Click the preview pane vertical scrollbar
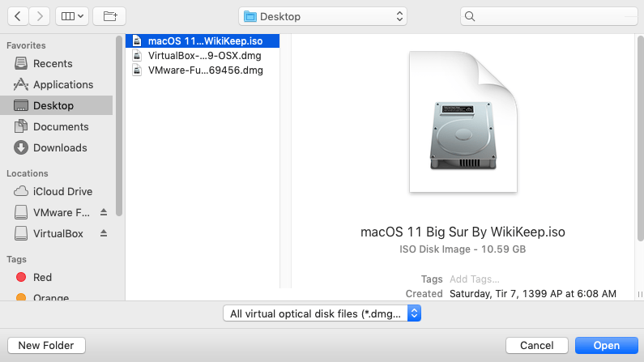The height and width of the screenshot is (362, 644). coord(640,138)
